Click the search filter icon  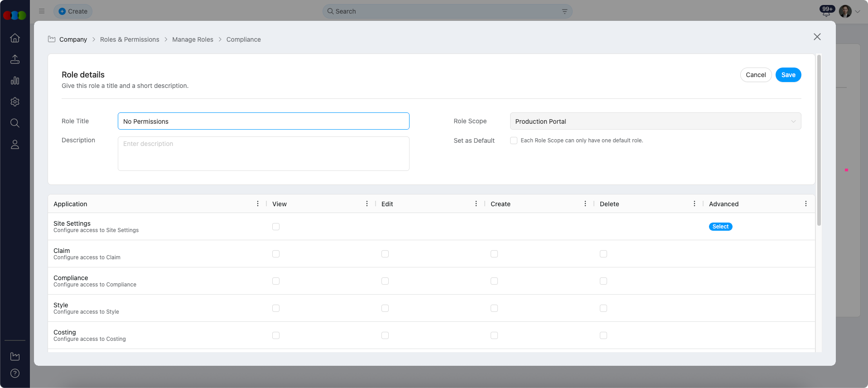click(x=564, y=11)
